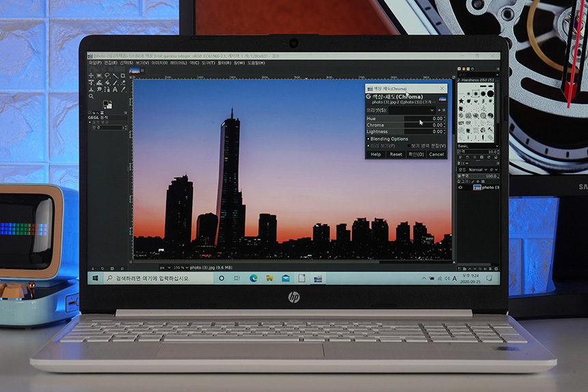
Task: Toggle the 미리 보기(P) preview checkbox
Action: pos(369,146)
